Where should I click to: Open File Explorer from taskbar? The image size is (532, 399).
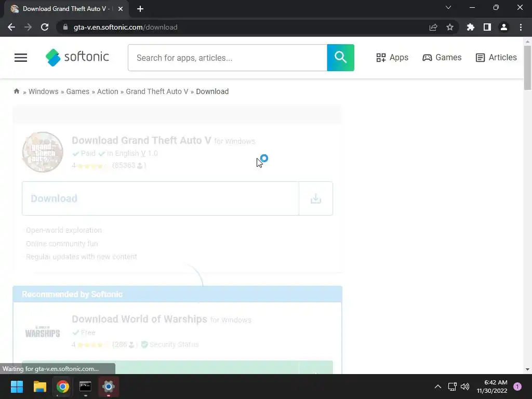pyautogui.click(x=39, y=387)
